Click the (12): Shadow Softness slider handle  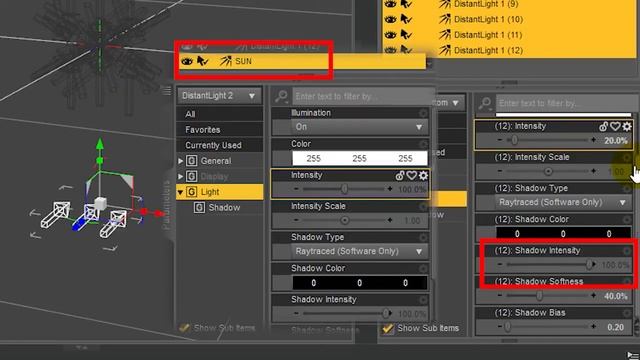click(x=539, y=296)
